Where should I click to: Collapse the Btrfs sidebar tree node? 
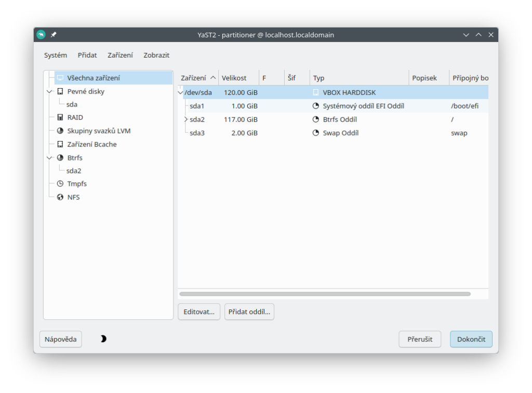(x=50, y=158)
